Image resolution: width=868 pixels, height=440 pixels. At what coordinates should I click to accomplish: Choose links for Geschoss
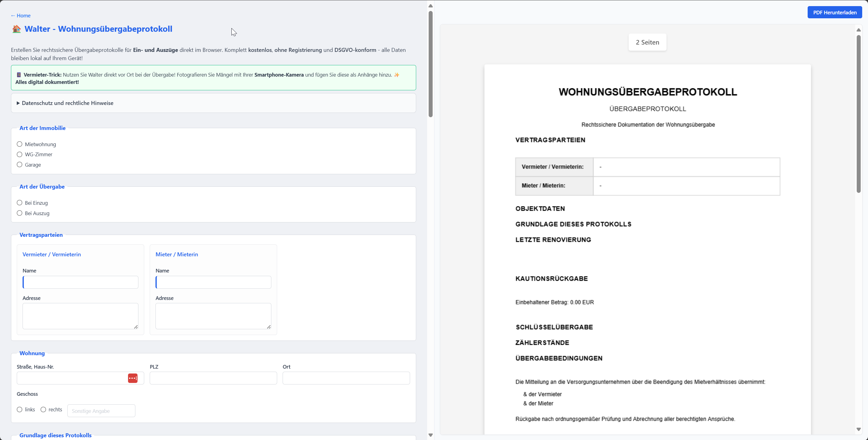tap(20, 409)
